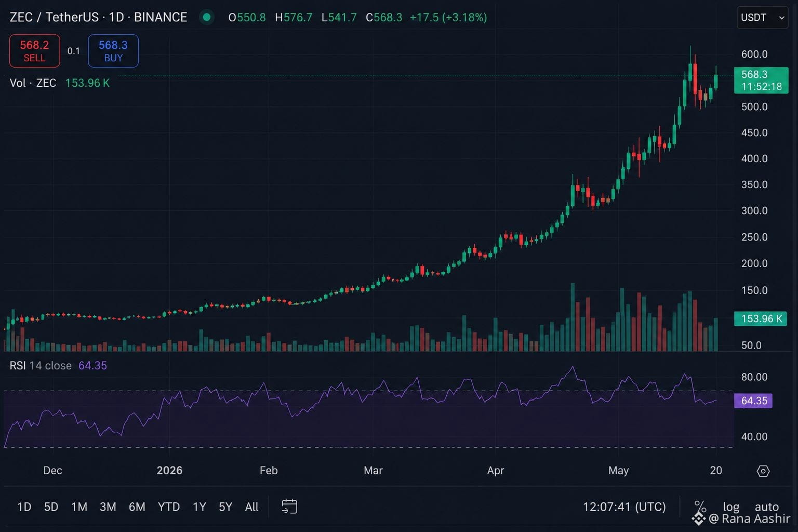Select the 1M time range

[79, 507]
